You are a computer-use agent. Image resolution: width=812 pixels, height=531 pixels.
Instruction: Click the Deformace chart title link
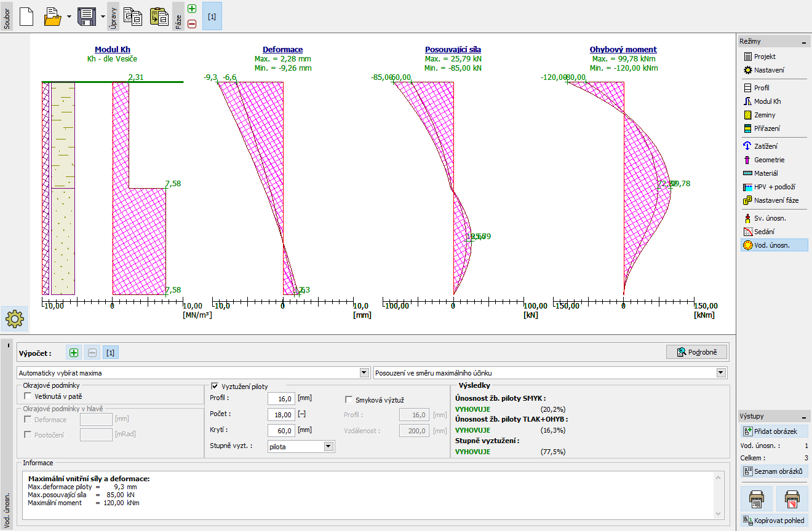tap(283, 50)
